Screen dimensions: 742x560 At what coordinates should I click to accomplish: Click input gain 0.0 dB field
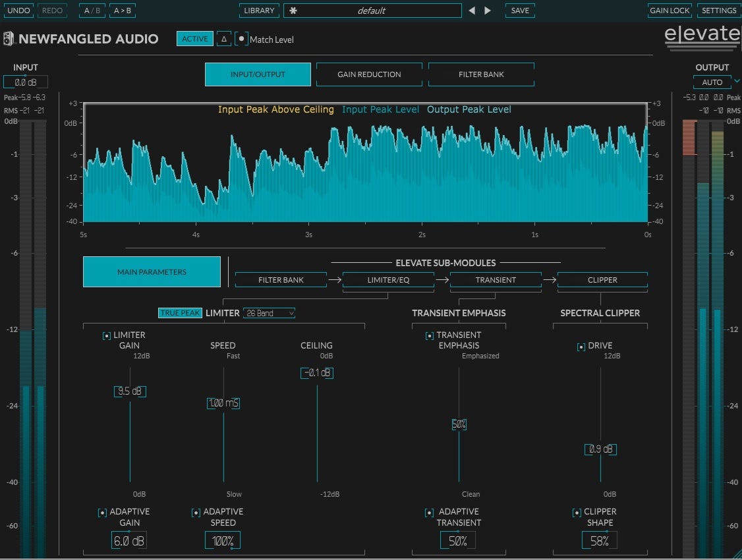(26, 82)
